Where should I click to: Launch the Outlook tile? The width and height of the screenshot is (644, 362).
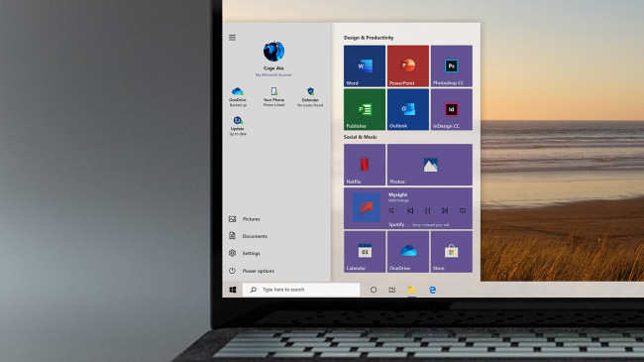(x=408, y=109)
